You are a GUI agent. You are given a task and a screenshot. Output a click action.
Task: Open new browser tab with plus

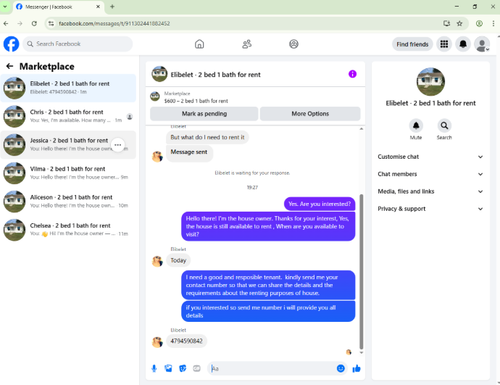(x=112, y=6)
